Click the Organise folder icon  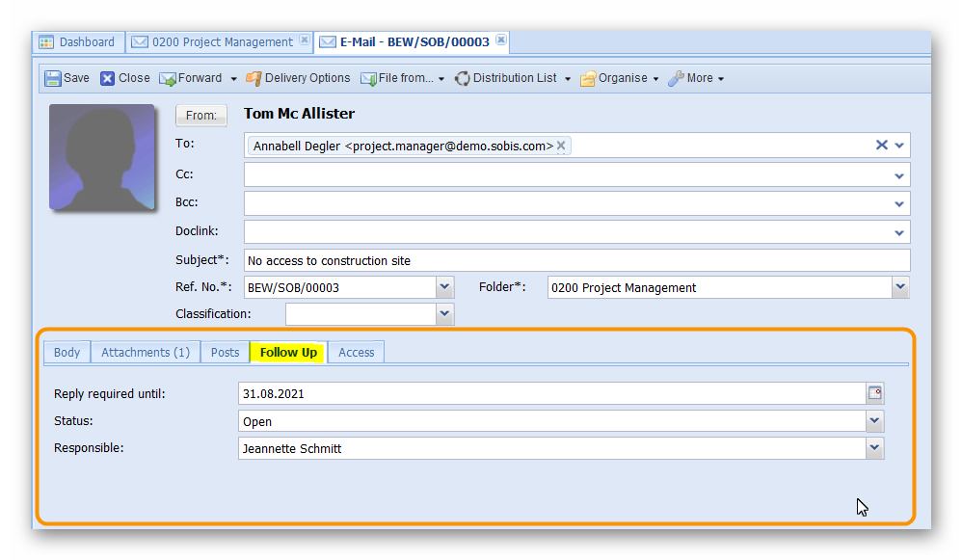click(x=588, y=78)
